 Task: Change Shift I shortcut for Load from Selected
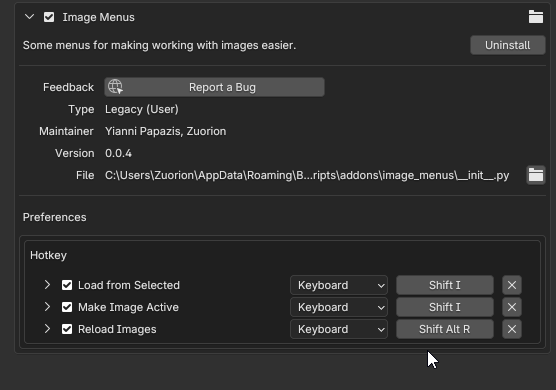tap(445, 285)
